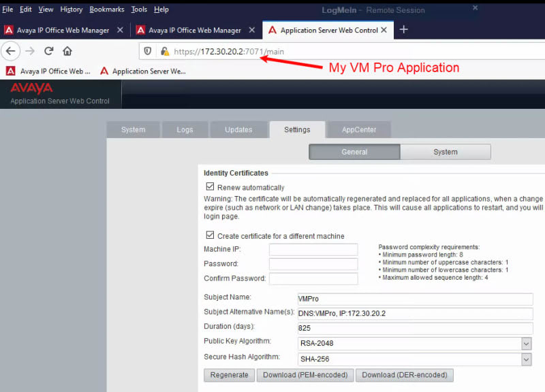Close the second Avaya IP Office Web Manager tab
545x392 pixels.
coord(252,30)
